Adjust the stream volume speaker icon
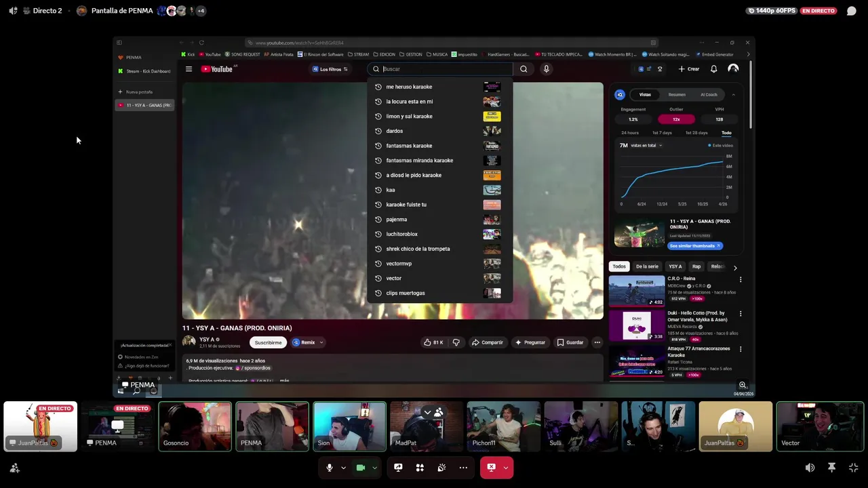The image size is (868, 488). pos(810,468)
